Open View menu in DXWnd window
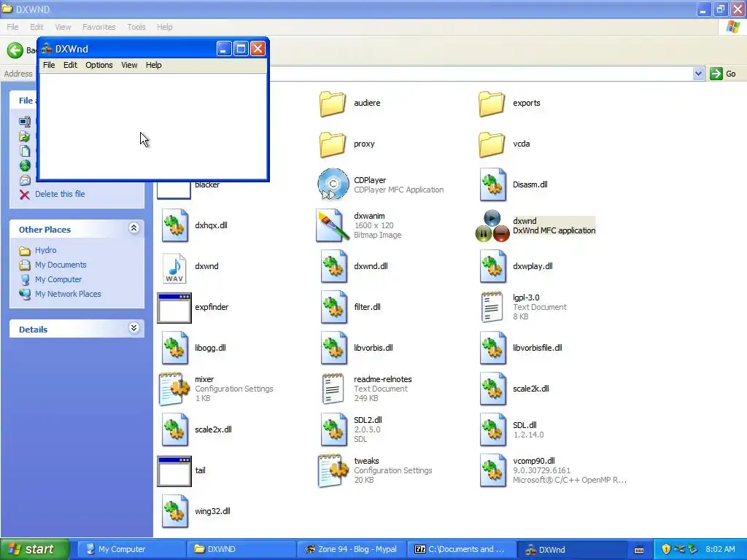Viewport: 747px width, 560px height. point(129,65)
